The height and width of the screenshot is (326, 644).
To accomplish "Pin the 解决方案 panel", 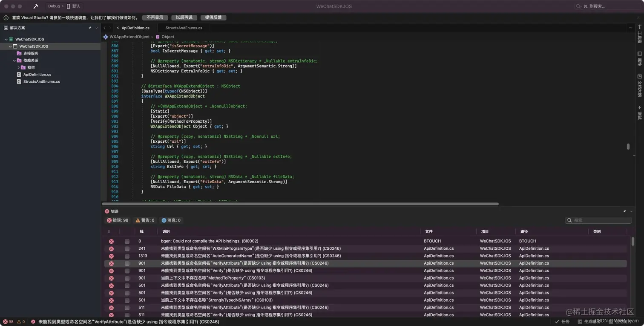I will (x=90, y=28).
